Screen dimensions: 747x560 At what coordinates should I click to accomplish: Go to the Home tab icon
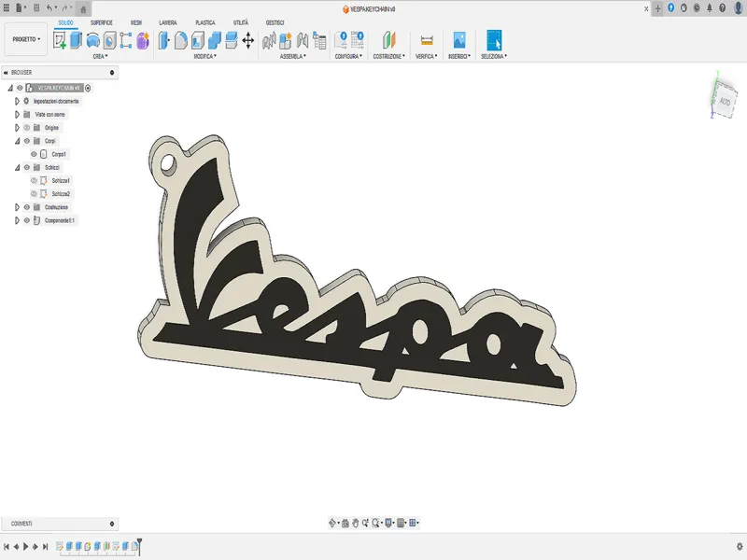83,8
